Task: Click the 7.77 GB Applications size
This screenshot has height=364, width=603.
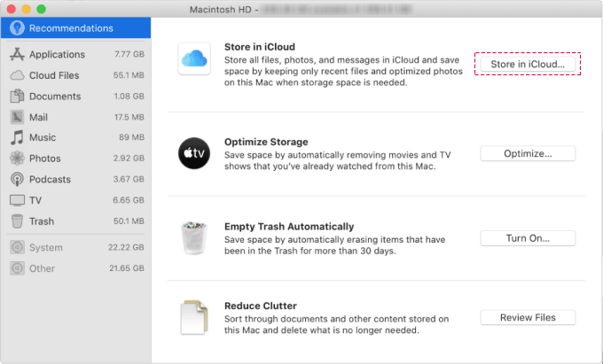Action: pos(129,54)
